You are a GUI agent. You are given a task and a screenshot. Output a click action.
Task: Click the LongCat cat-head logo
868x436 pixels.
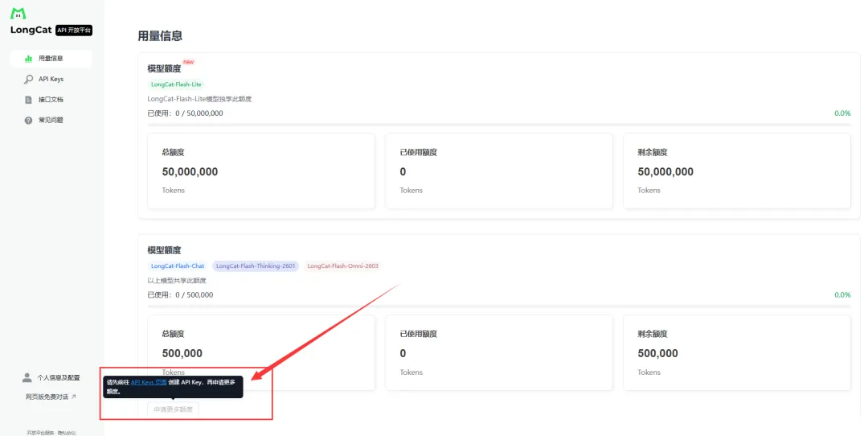coord(18,14)
